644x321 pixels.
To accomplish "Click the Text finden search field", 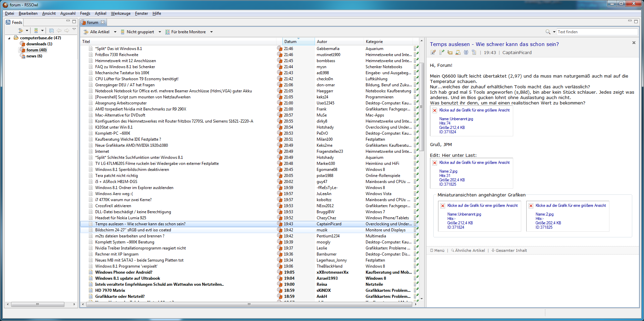I will (597, 32).
